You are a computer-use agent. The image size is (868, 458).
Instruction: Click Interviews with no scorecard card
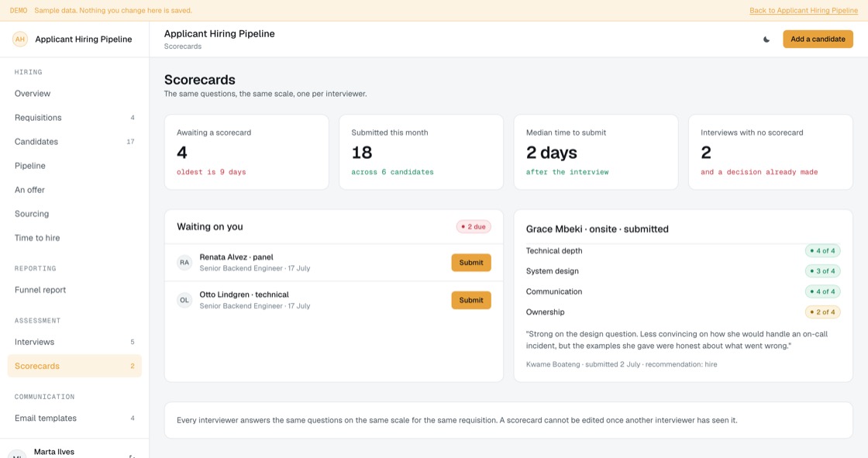coord(770,153)
